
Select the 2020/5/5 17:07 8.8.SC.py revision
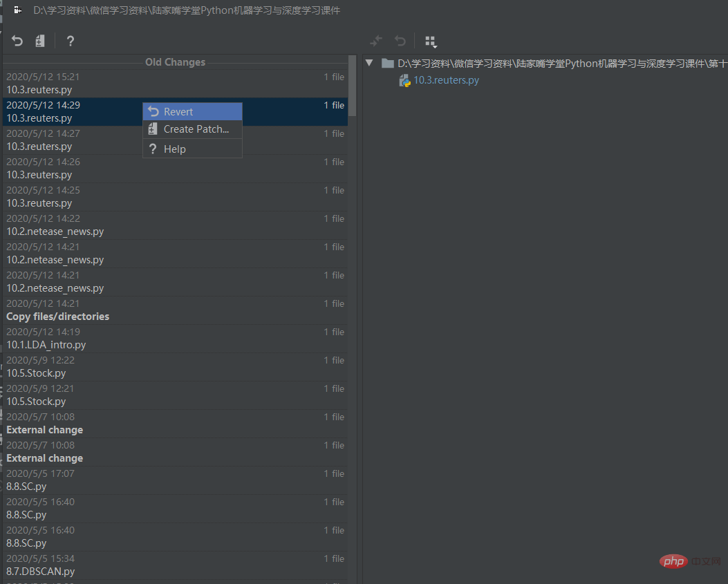point(175,480)
